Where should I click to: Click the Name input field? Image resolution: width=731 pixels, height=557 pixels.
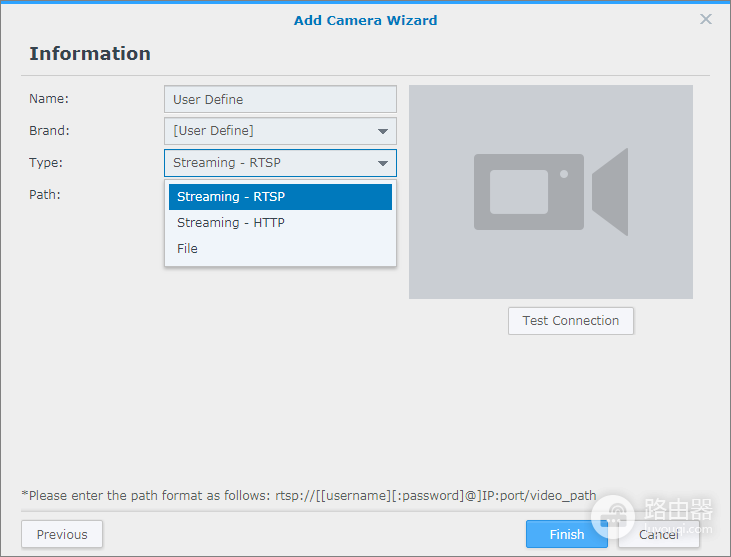tap(280, 99)
